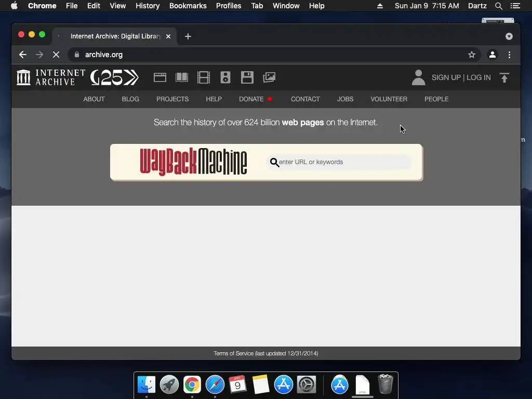Open the Dartz user menu
This screenshot has height=399, width=532.
(x=477, y=6)
